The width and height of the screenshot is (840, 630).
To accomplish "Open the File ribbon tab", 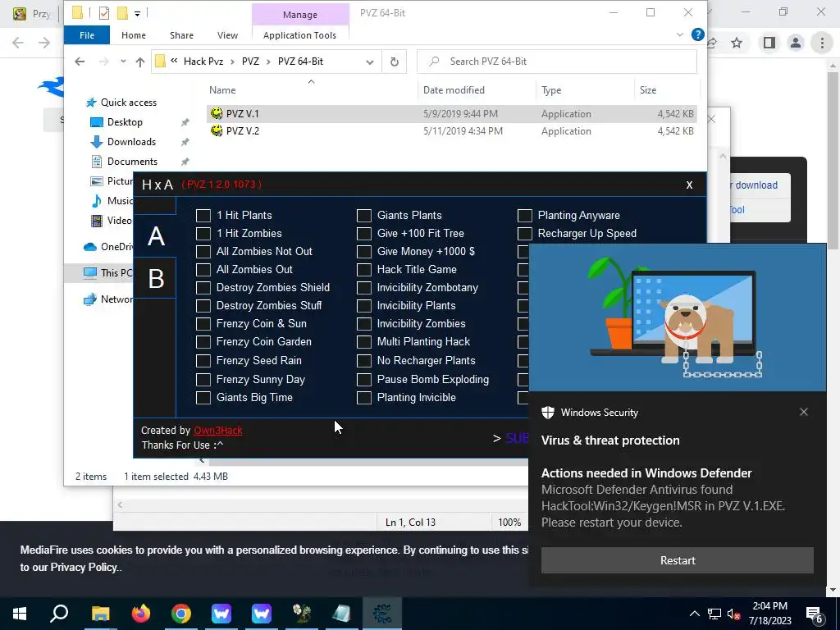I will (x=87, y=35).
